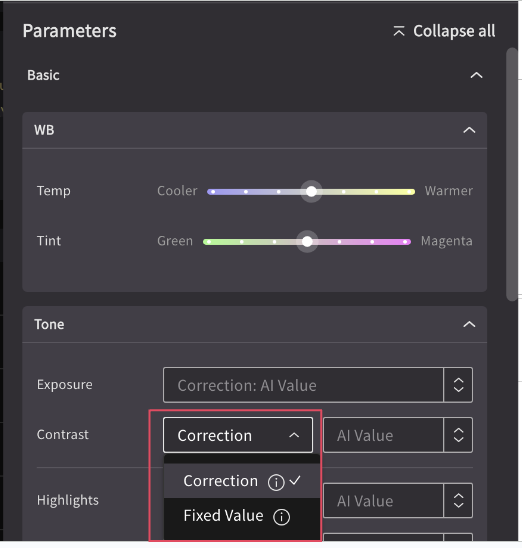
Task: Collapse the WB section chevron
Action: tap(469, 130)
